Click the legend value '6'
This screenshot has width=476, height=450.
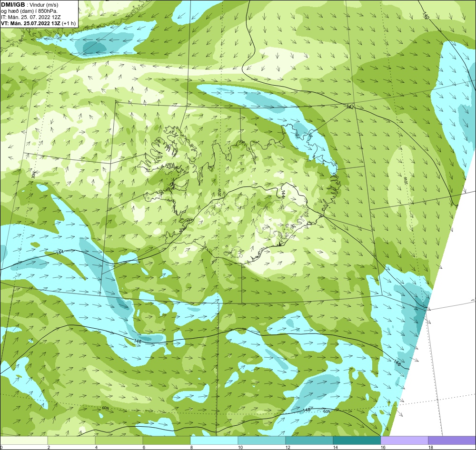point(144,447)
